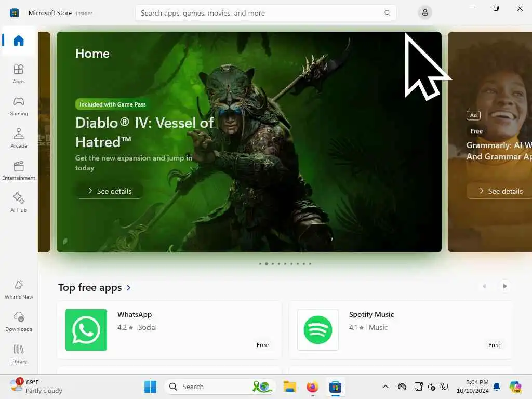Open the AI Hub section
Image resolution: width=532 pixels, height=399 pixels.
click(19, 203)
